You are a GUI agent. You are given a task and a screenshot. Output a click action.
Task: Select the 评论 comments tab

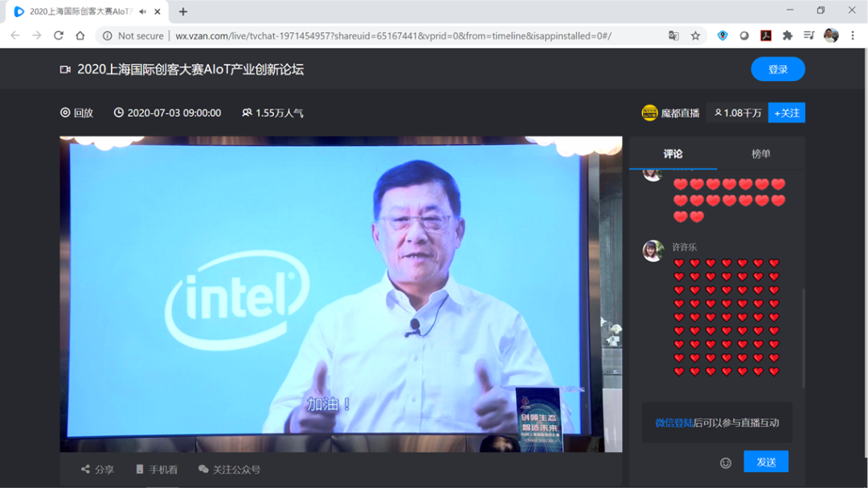point(673,153)
